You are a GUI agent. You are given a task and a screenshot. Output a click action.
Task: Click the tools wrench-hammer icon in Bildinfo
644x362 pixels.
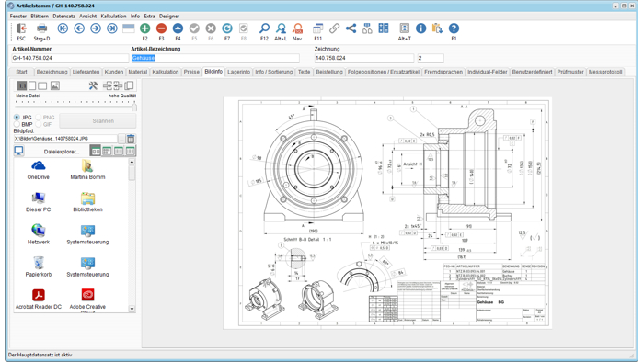click(93, 85)
